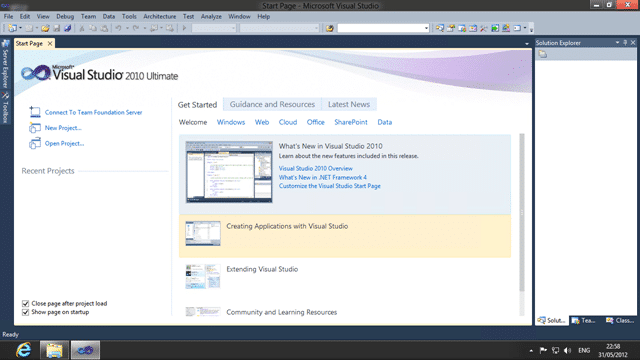This screenshot has width=640, height=360.
Task: Open the Toolbox side tab
Action: 5,108
